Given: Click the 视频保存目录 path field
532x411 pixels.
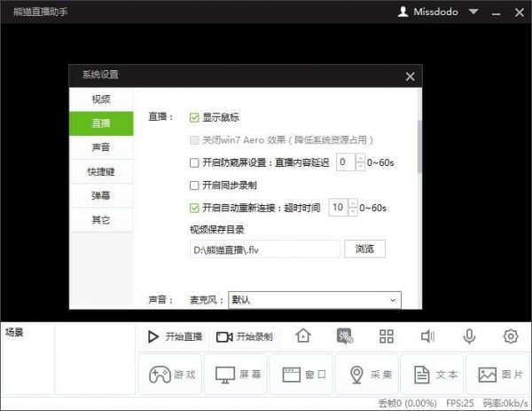Looking at the screenshot, I should [264, 249].
